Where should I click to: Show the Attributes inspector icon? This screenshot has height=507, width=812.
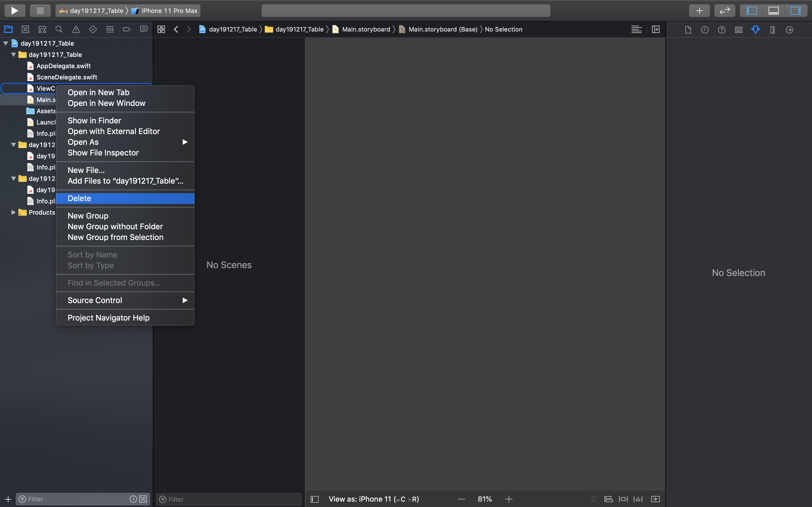tap(755, 30)
